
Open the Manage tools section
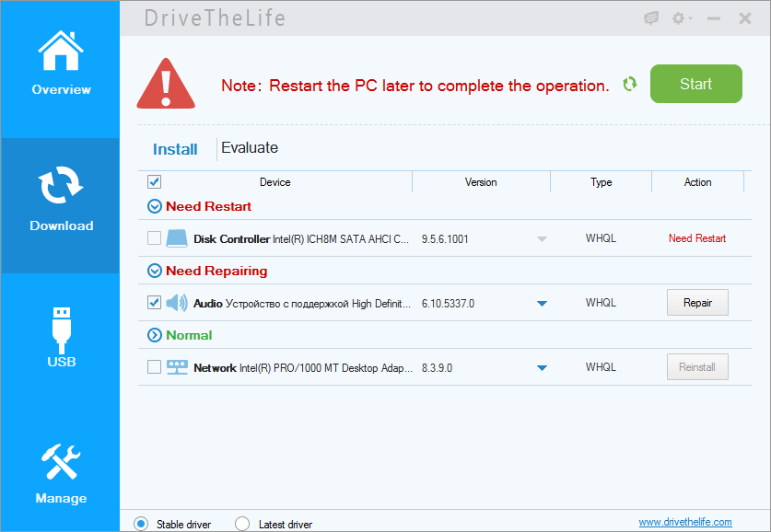click(61, 473)
